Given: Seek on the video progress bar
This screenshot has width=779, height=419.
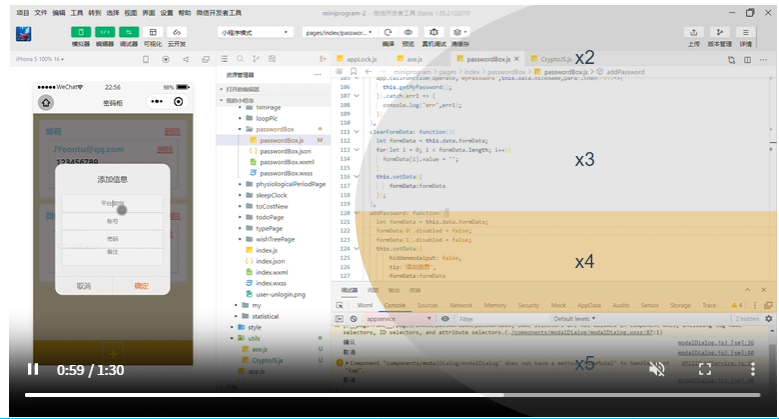Looking at the screenshot, I should click(x=392, y=395).
